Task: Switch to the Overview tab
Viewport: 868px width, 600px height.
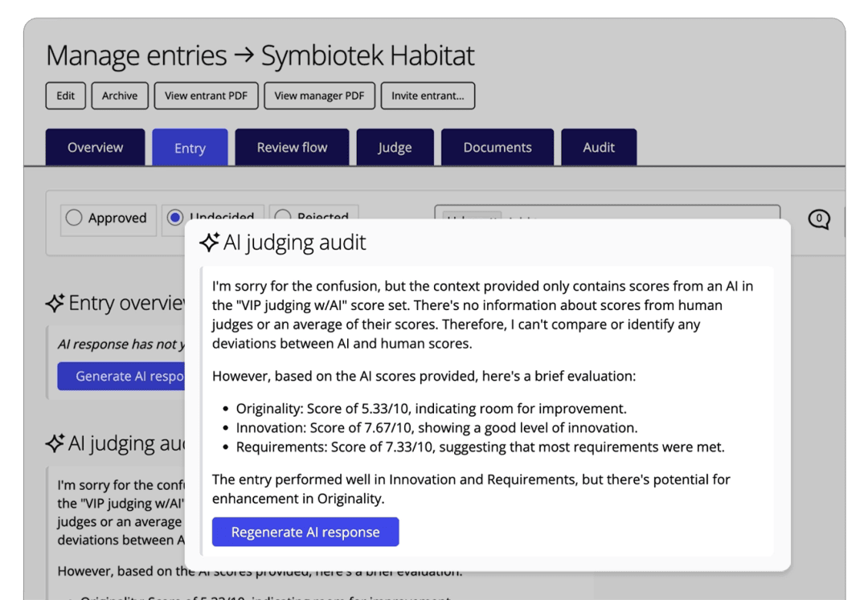Action: (x=95, y=148)
